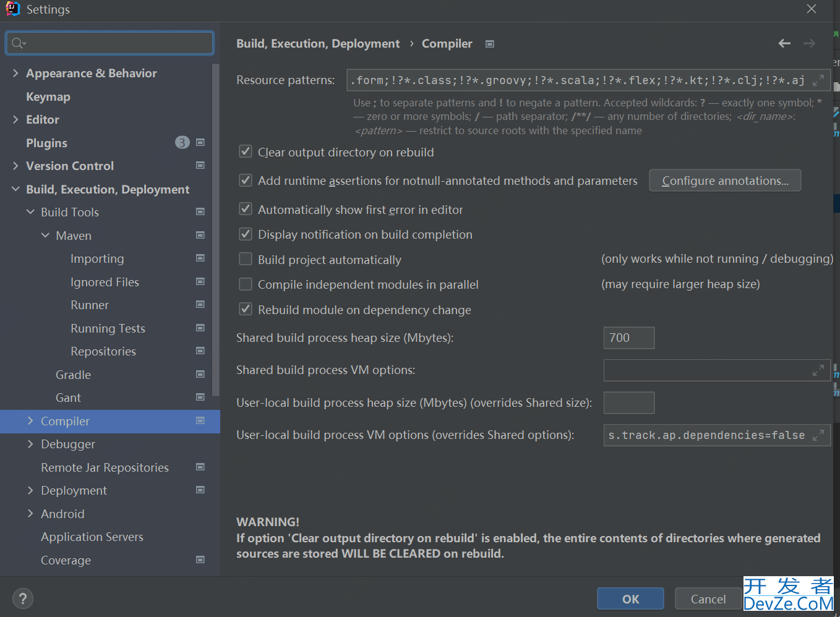Go forward with the right arrow
This screenshot has height=617, width=840.
pyautogui.click(x=809, y=43)
